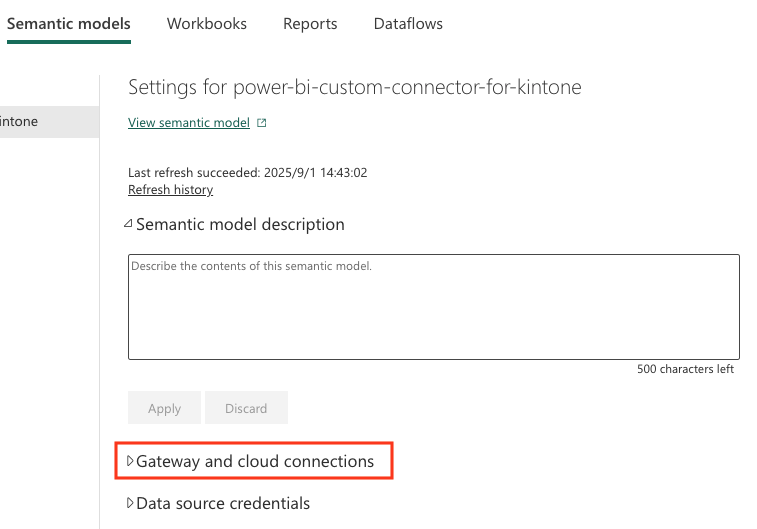Click the 'Last refresh succeeded' status text

(248, 172)
